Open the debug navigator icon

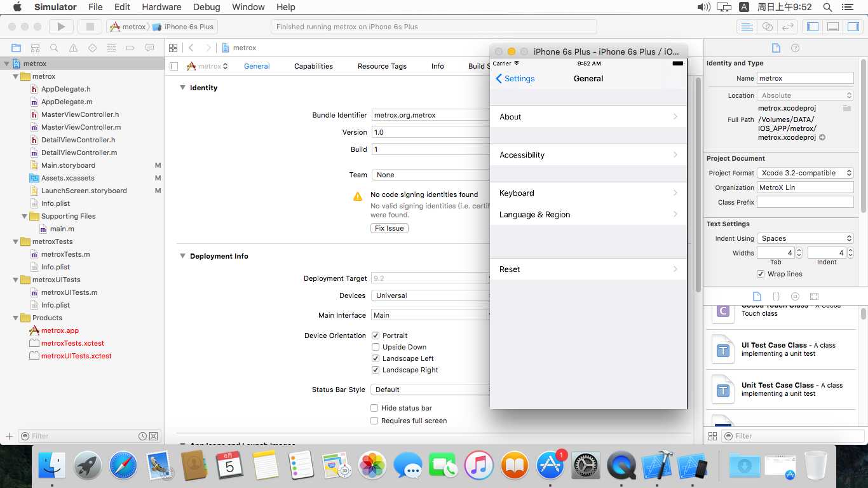pos(111,48)
